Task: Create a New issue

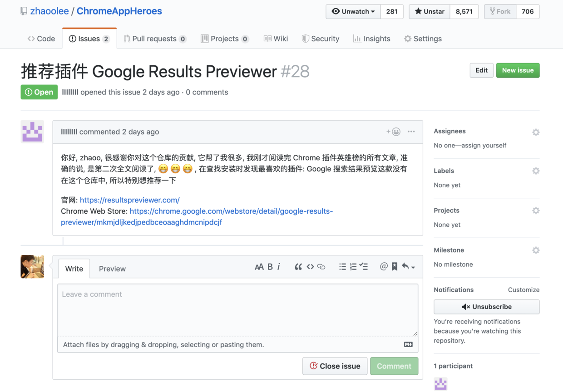Action: tap(518, 70)
